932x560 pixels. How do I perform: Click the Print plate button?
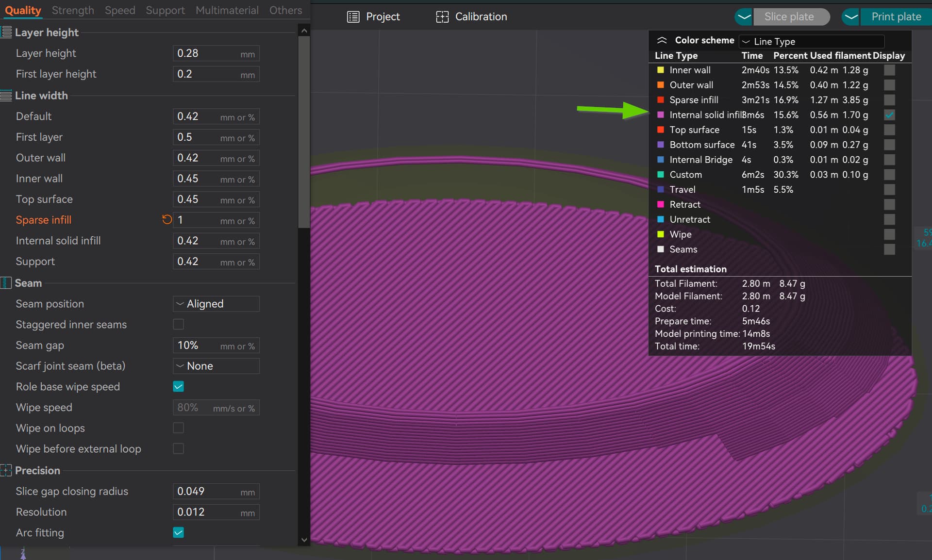[x=896, y=17]
